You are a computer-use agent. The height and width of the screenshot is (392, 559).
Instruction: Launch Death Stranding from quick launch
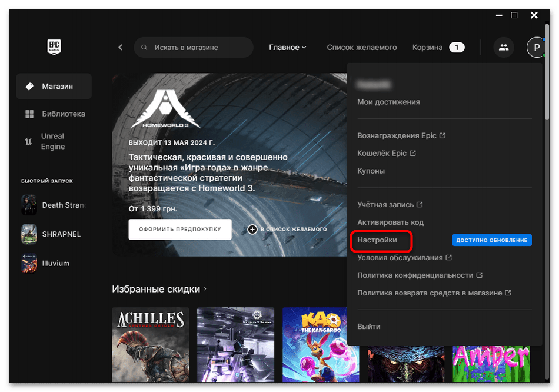[54, 205]
